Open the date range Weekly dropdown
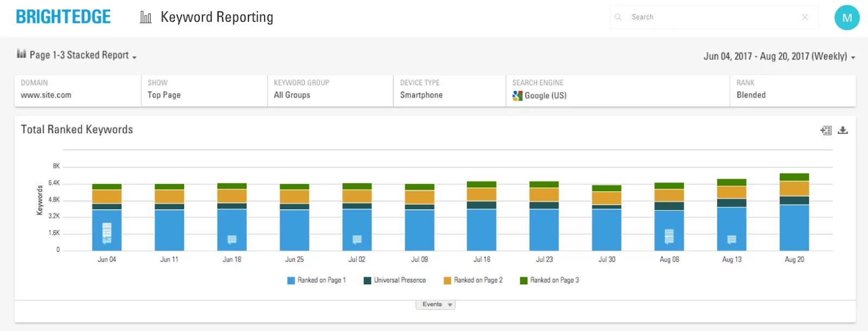 point(780,56)
